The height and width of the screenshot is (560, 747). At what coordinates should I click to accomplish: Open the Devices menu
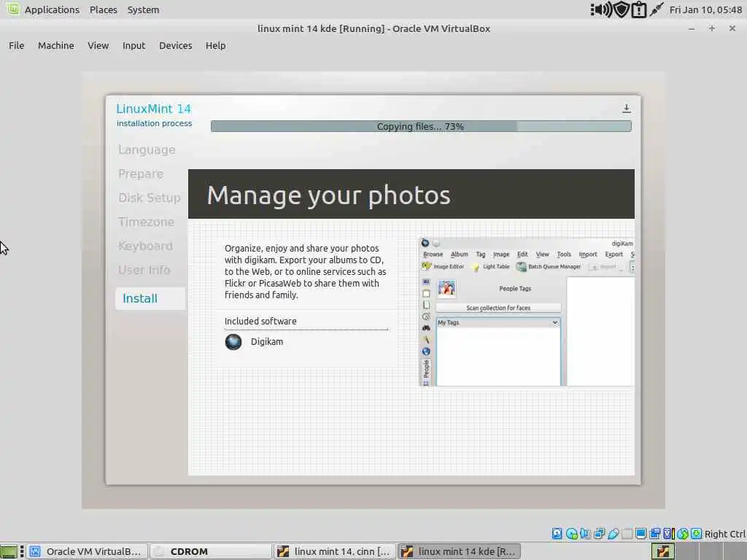[x=175, y=46]
